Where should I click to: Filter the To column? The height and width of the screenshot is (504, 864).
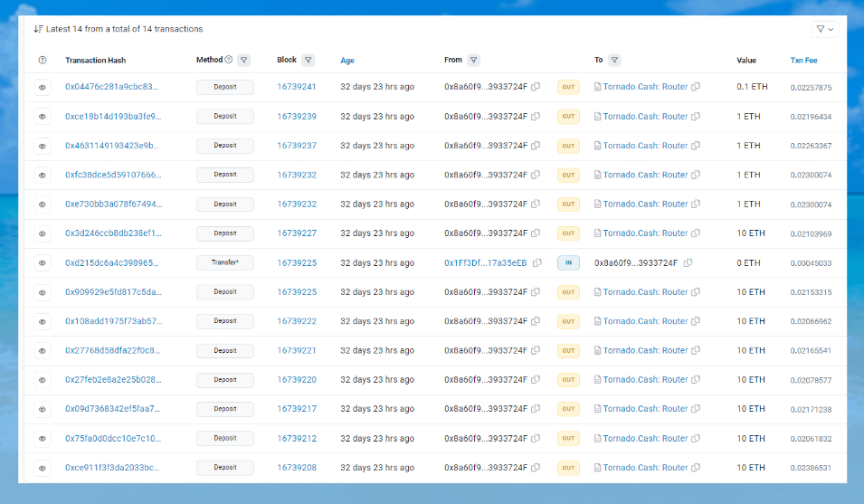pos(614,61)
